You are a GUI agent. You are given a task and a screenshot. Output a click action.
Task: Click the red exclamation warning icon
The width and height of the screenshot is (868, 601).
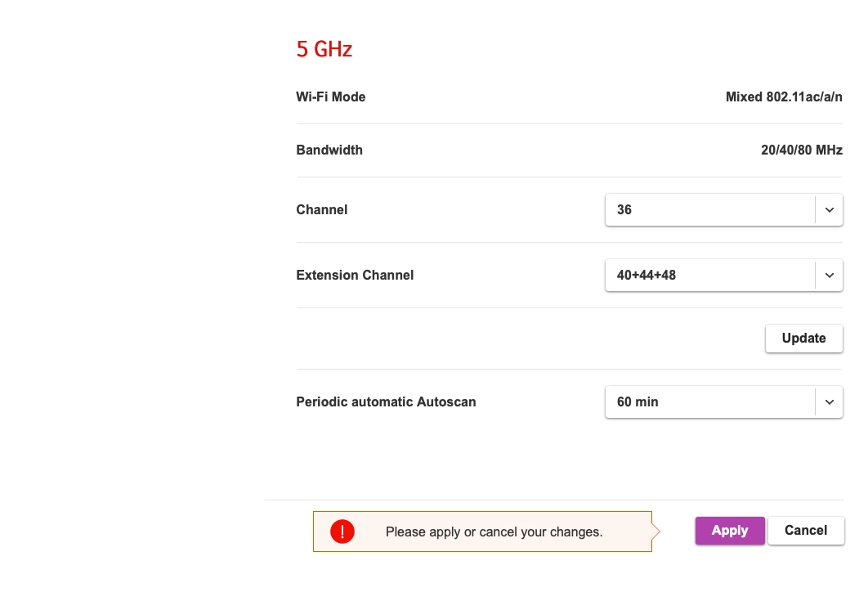point(342,531)
